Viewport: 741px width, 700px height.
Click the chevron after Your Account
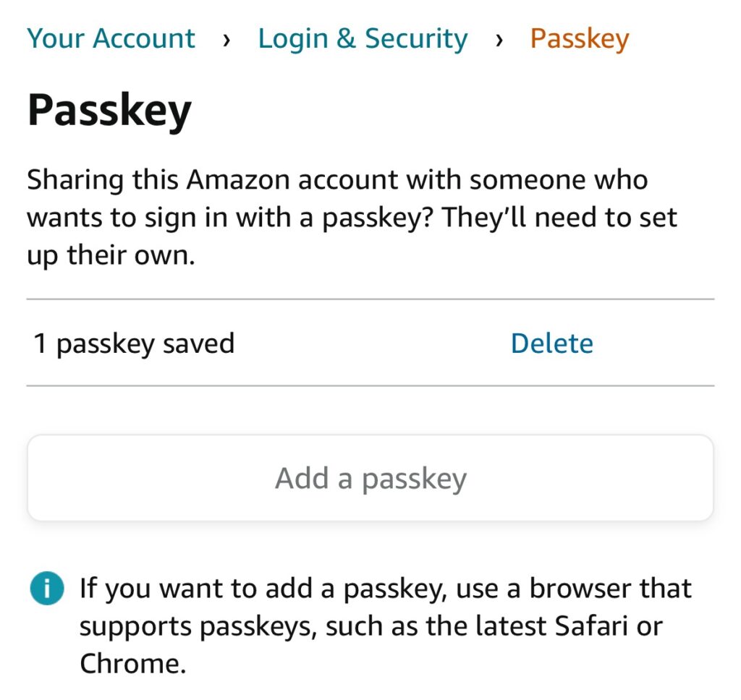click(226, 40)
